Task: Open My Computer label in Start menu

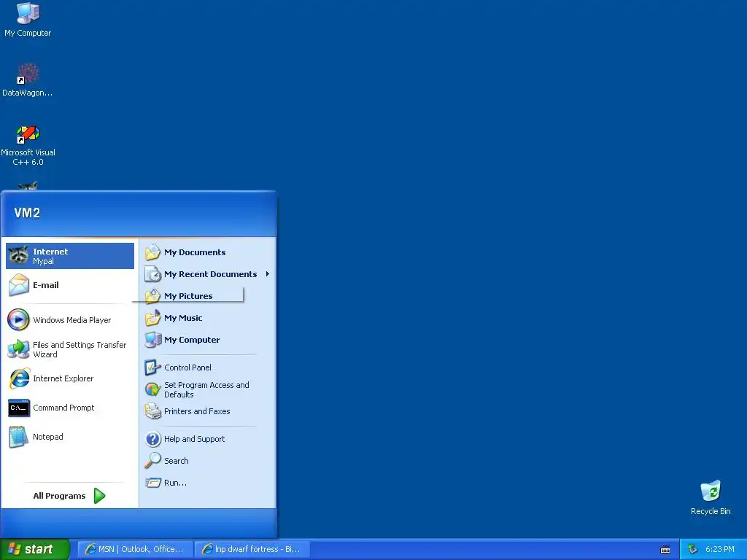Action: pos(192,340)
